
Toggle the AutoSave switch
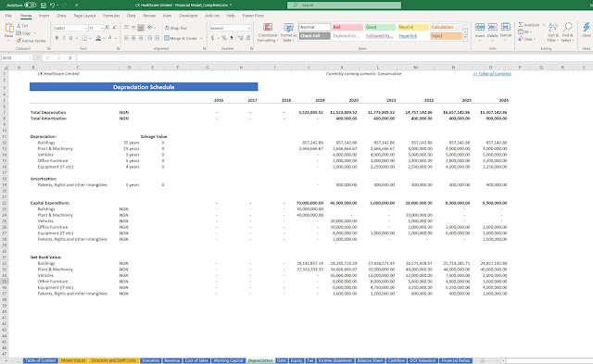(31, 6)
